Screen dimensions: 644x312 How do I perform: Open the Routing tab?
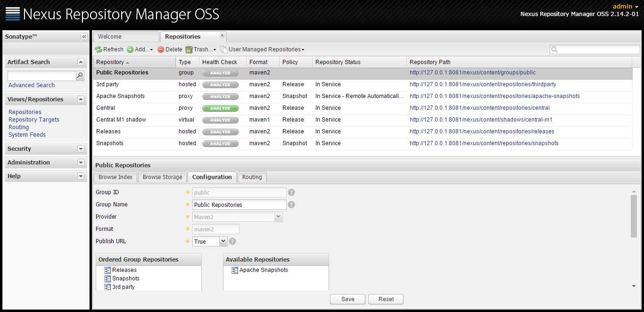(x=252, y=177)
